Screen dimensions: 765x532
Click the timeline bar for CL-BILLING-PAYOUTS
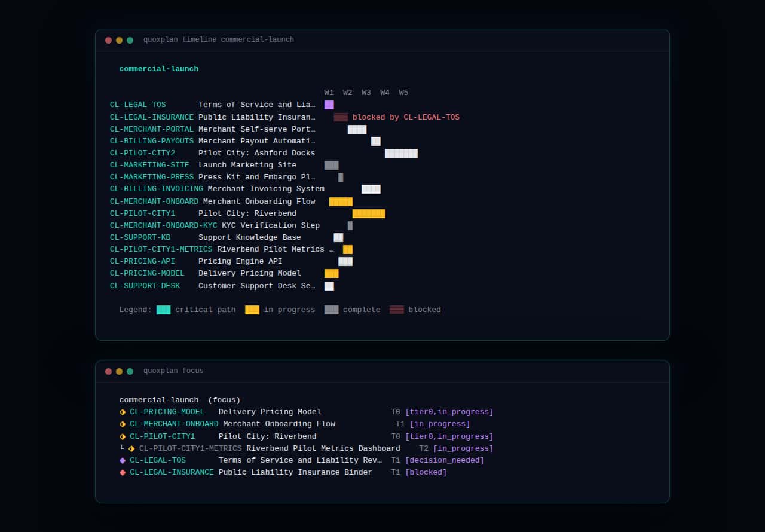pos(376,141)
